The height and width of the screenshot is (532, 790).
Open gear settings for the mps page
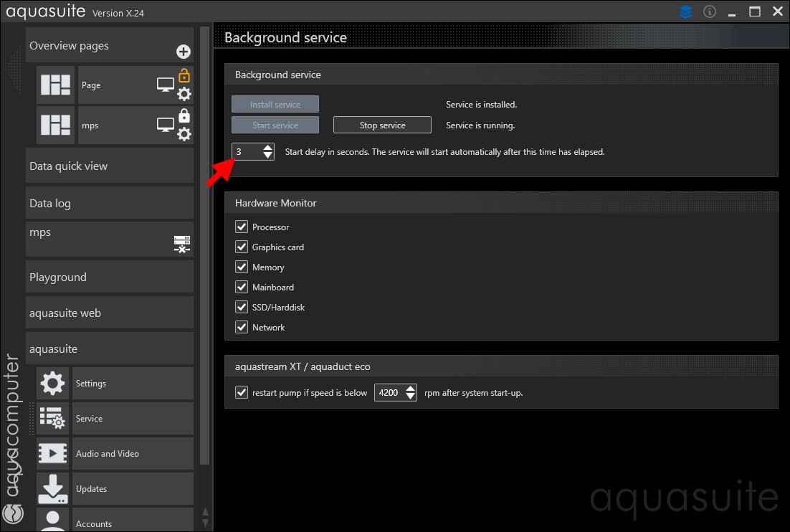click(x=184, y=134)
